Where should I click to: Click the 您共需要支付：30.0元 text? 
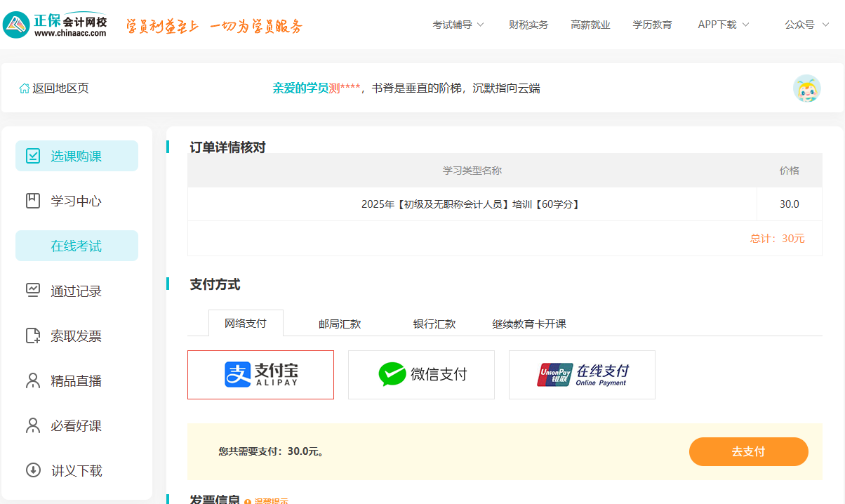pos(272,451)
